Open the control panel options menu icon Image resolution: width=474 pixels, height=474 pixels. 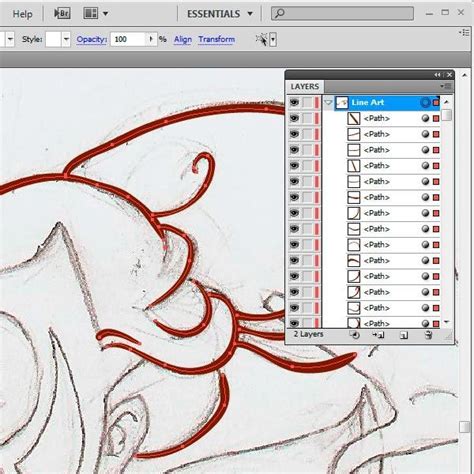click(x=464, y=32)
